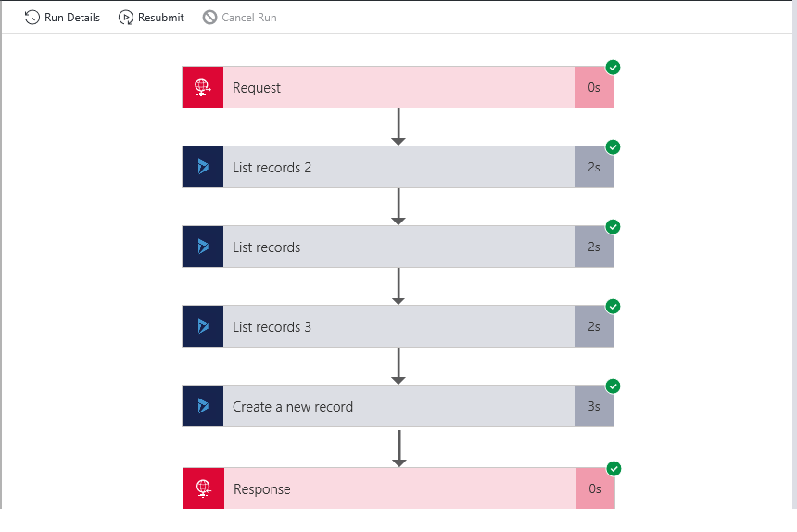Click the 3s duration on Create a new record
The width and height of the screenshot is (797, 532).
click(x=594, y=406)
